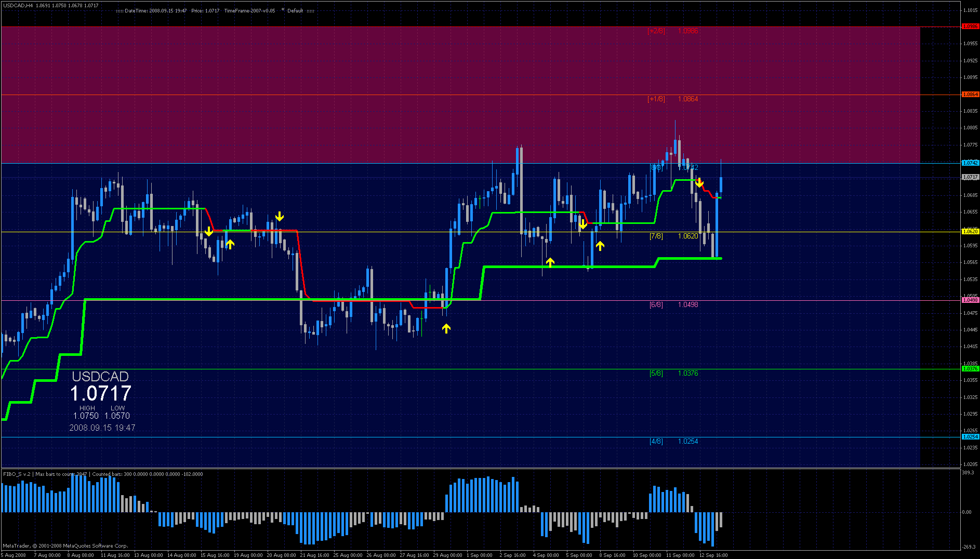
Task: Click the '25 Aug 00:00' time axis label
Action: pos(348,555)
